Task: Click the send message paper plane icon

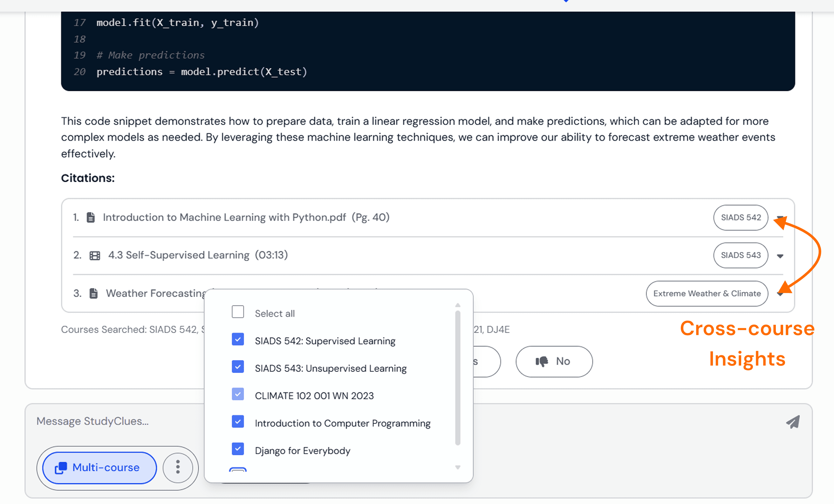Action: pos(793,422)
